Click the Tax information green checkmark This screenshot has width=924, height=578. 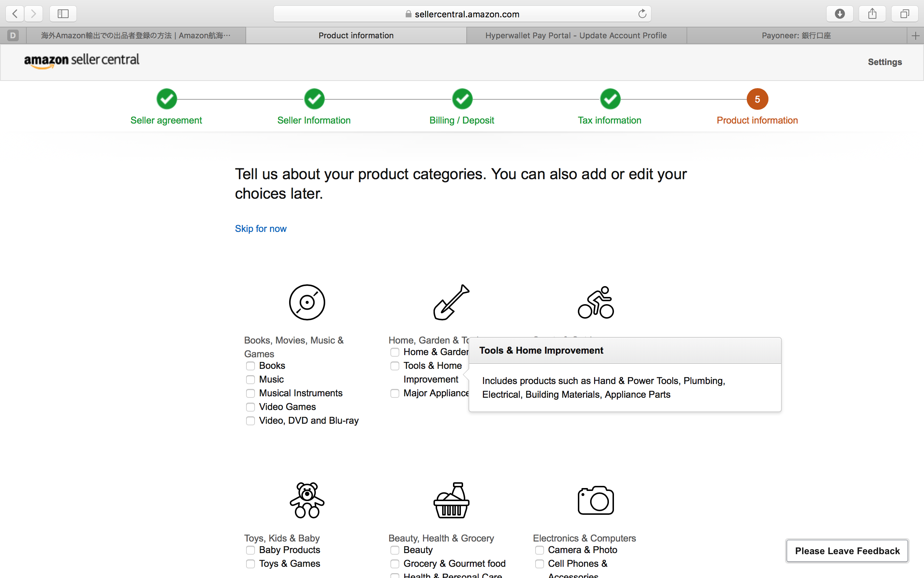[x=610, y=99]
